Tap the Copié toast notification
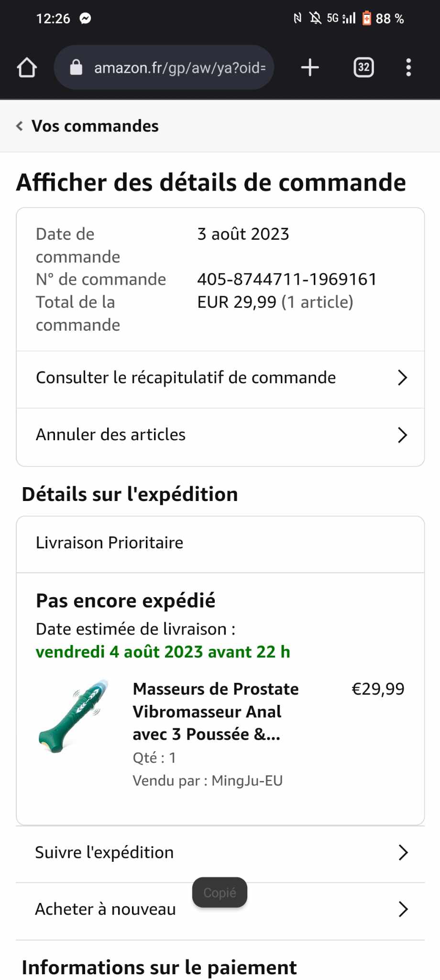 pyautogui.click(x=220, y=892)
